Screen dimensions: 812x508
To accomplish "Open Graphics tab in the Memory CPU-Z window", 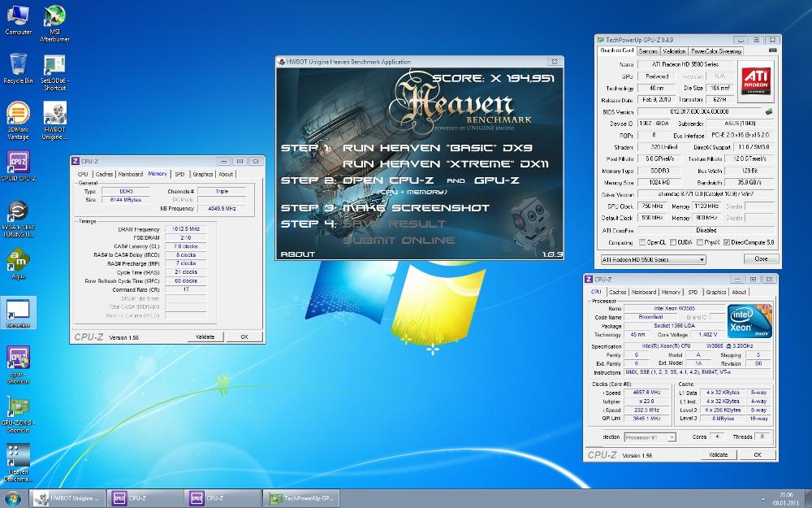I will pyautogui.click(x=202, y=174).
